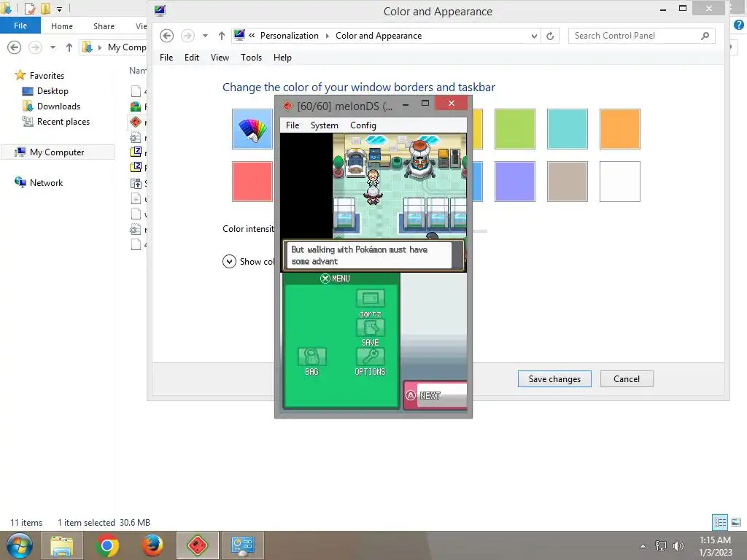Switch Explorer to details view icon
The height and width of the screenshot is (560, 747).
[720, 522]
